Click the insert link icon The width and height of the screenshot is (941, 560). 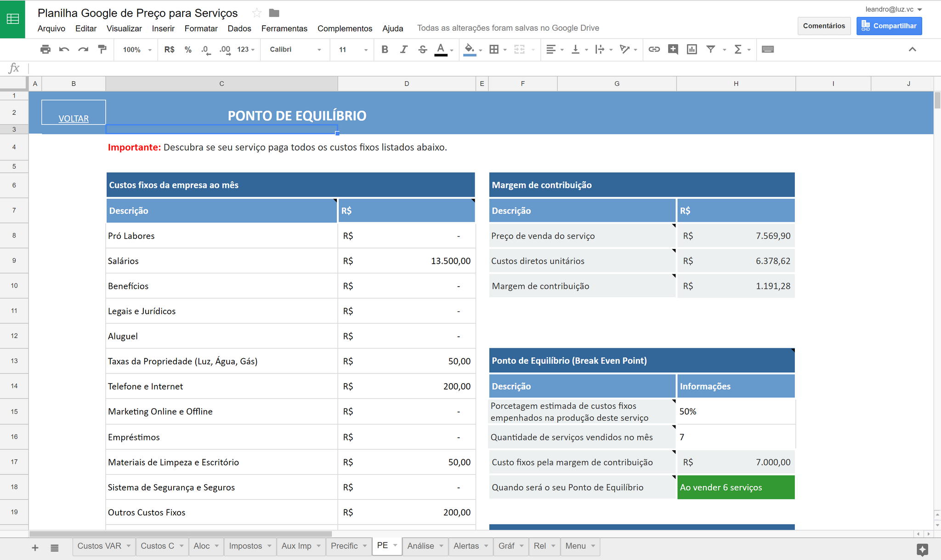[x=654, y=49]
